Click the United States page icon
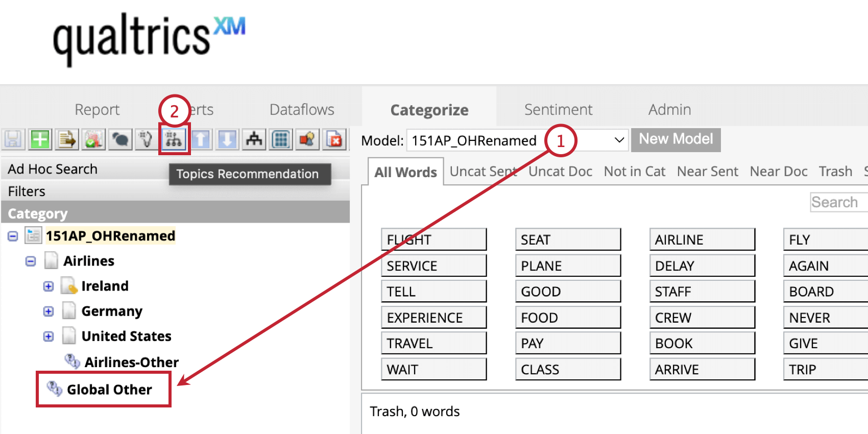 click(69, 335)
